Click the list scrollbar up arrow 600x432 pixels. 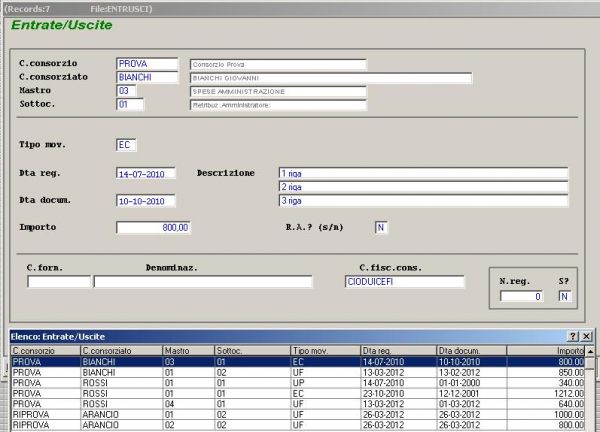click(590, 351)
